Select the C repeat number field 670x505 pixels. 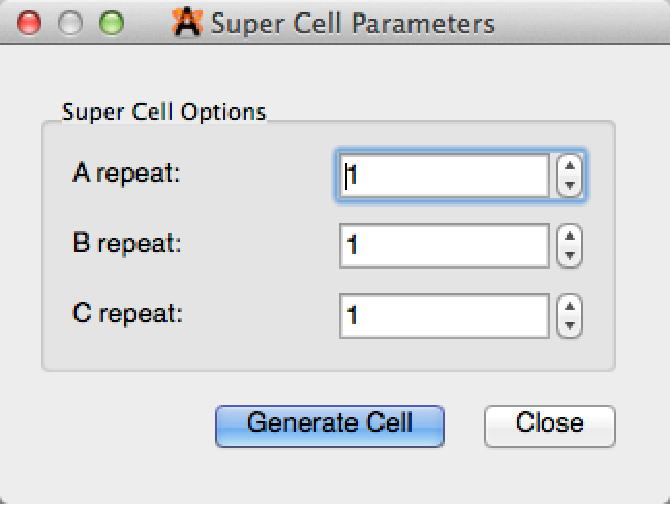[445, 316]
